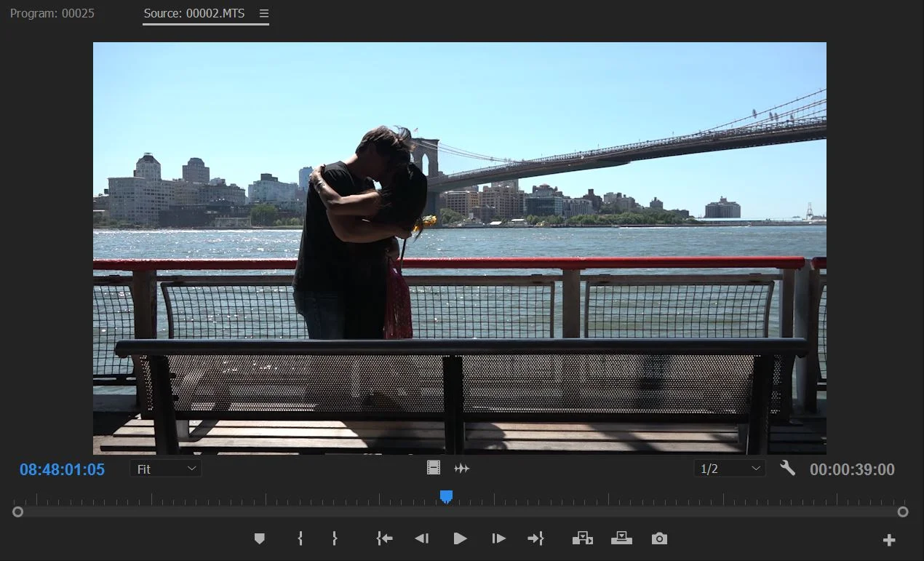Step back one frame
The height and width of the screenshot is (561, 924).
(x=421, y=538)
